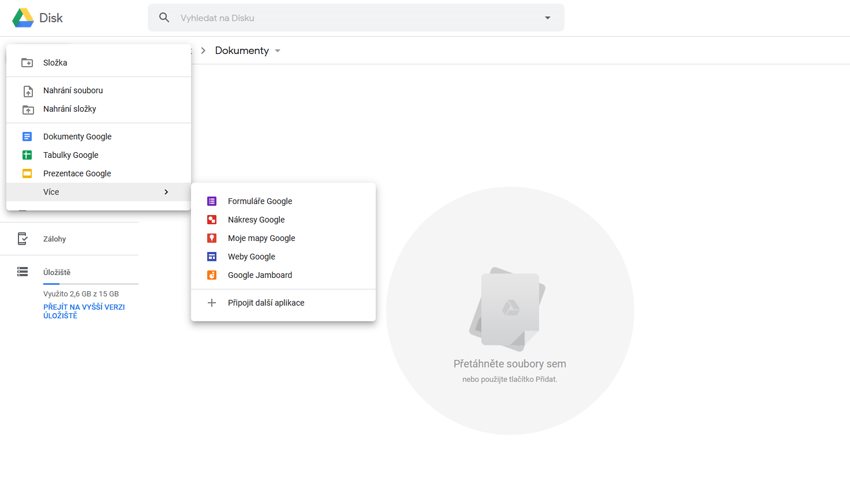Viewport: 850px width, 500px height.
Task: Click the Google Docs icon
Action: [x=27, y=137]
